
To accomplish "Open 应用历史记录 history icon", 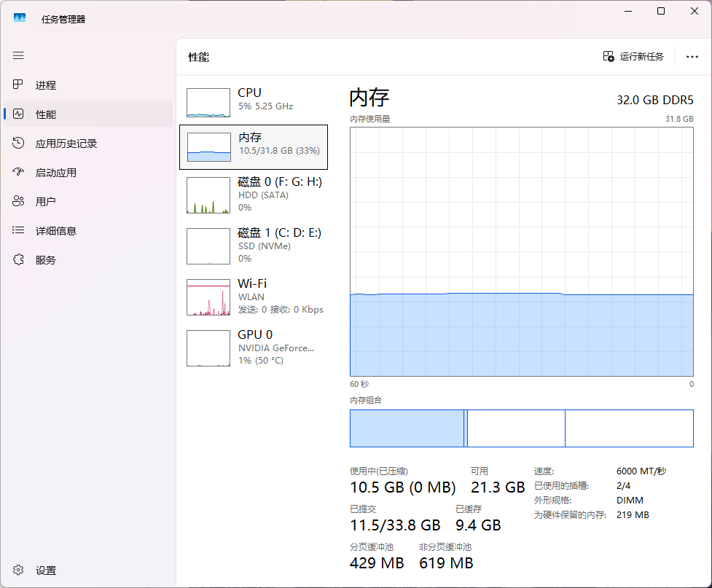I will 18,143.
